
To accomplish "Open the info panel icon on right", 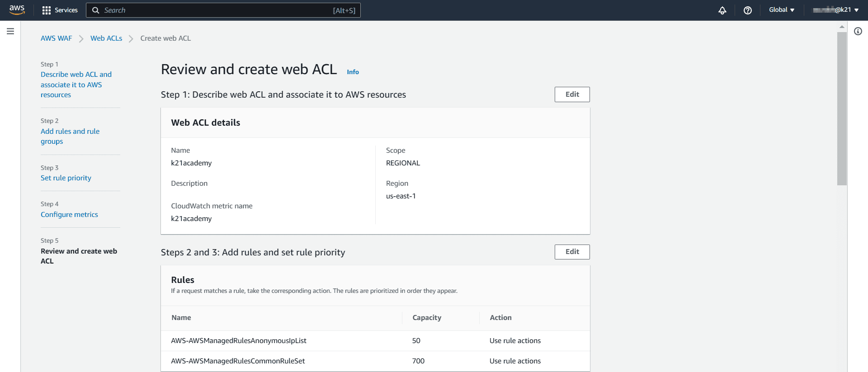I will pyautogui.click(x=858, y=31).
